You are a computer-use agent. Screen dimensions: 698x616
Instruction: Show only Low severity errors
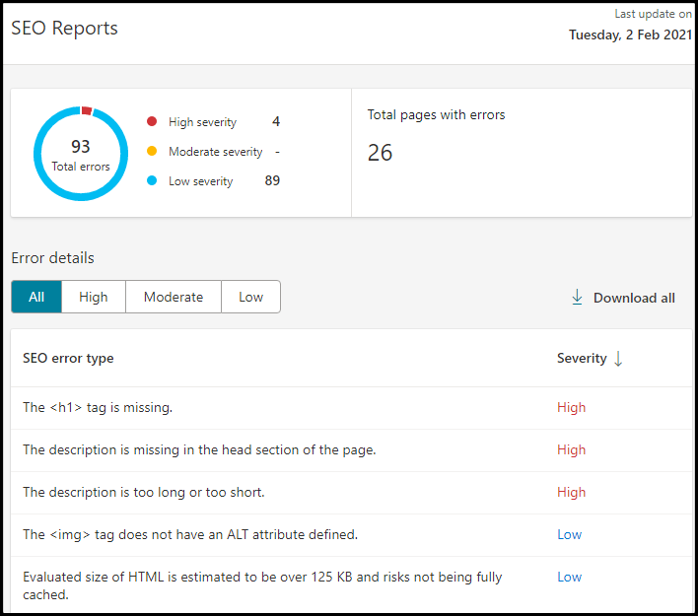point(250,297)
